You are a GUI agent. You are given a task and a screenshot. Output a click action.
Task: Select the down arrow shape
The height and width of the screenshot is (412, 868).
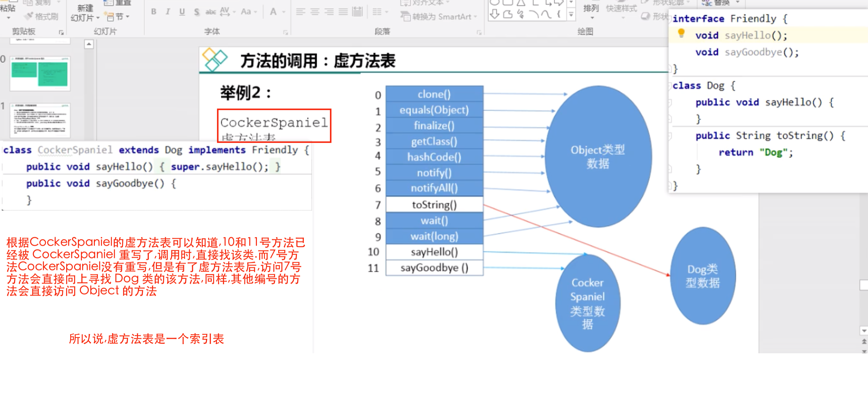(494, 14)
